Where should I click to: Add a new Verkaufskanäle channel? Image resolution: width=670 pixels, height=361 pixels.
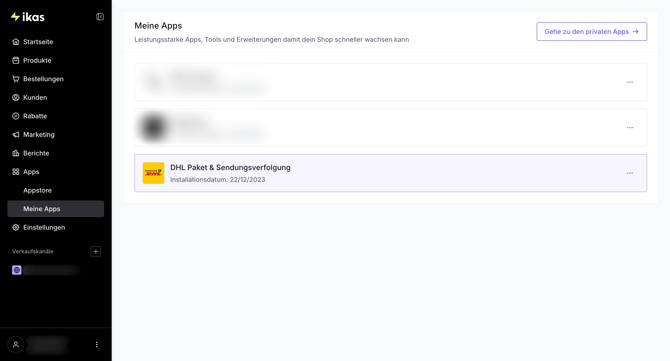(96, 252)
